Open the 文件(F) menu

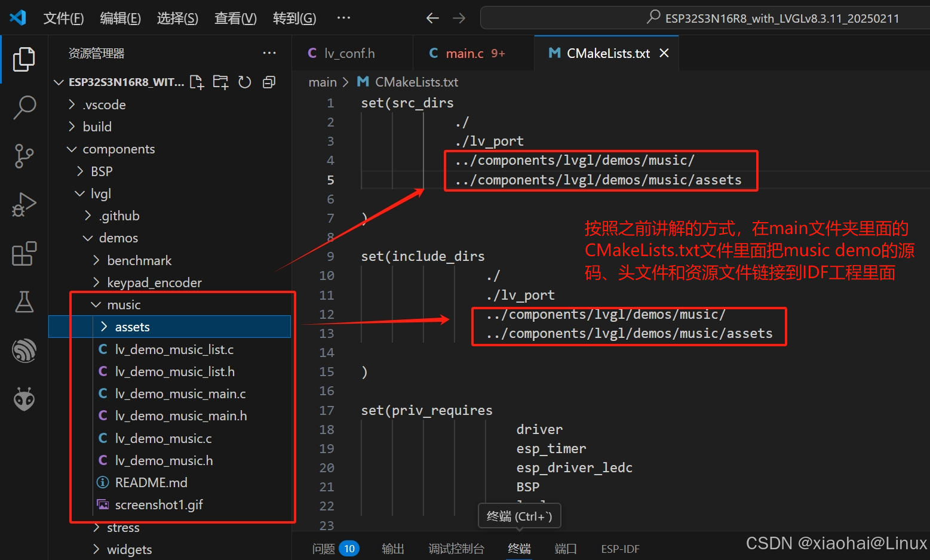[x=63, y=19]
